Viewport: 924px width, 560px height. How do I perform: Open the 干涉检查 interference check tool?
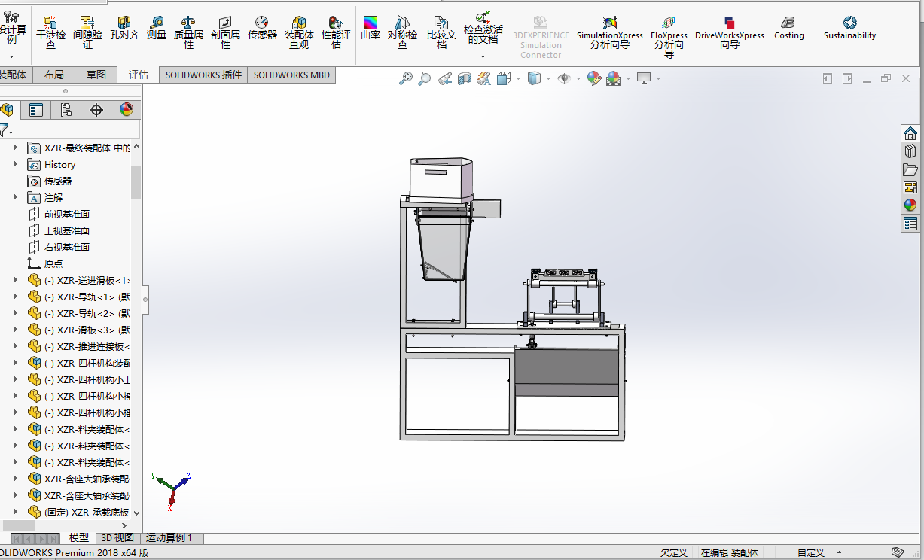coord(50,32)
